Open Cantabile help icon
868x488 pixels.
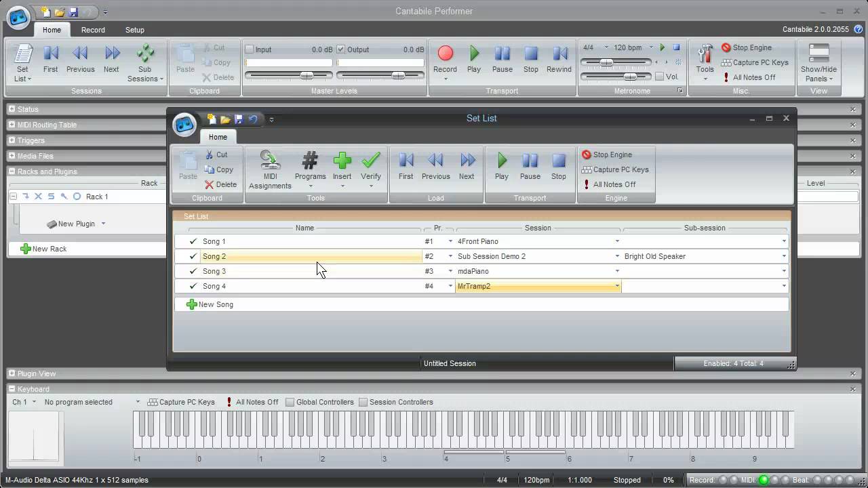click(858, 29)
